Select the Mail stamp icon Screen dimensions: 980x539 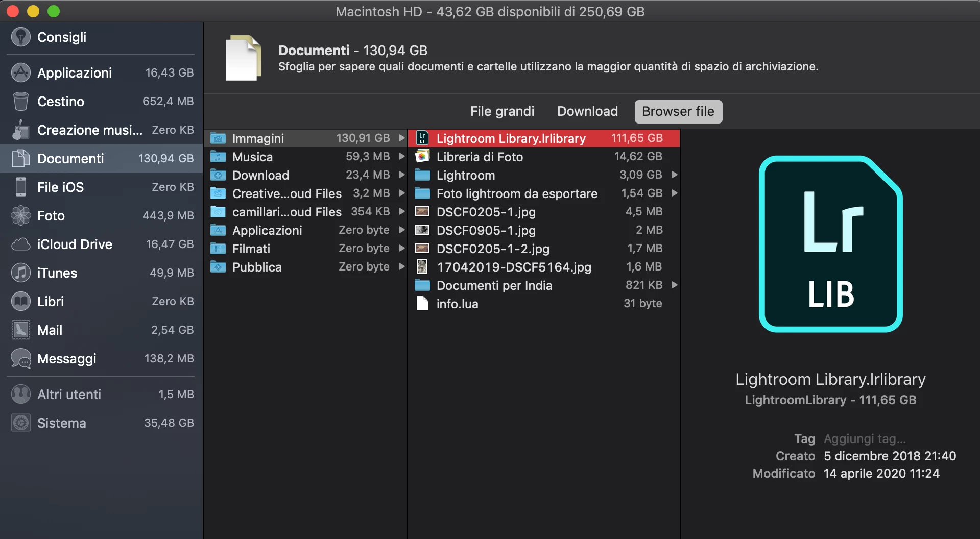tap(20, 330)
